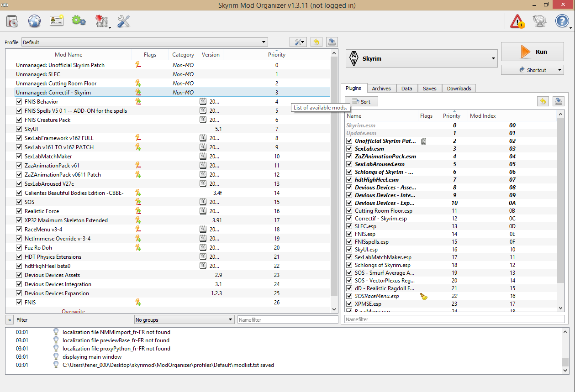Open the Profile dropdown showing Default

(x=264, y=42)
